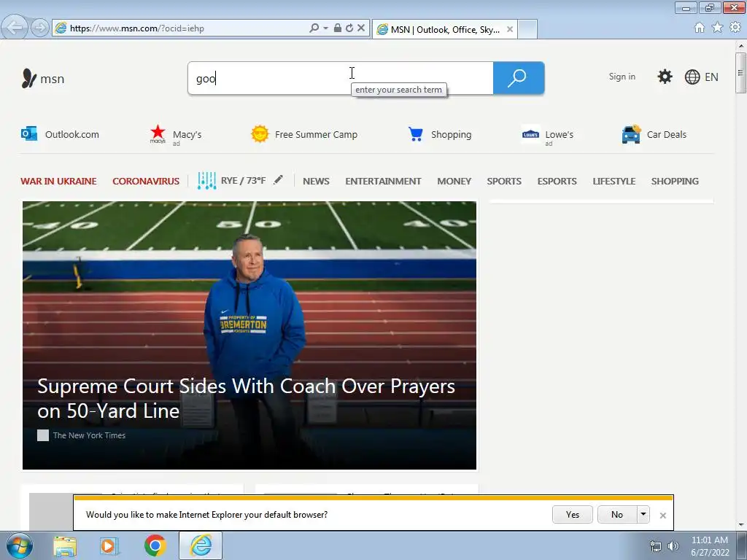Launch Google Chrome from the taskbar
747x560 pixels.
tap(155, 545)
